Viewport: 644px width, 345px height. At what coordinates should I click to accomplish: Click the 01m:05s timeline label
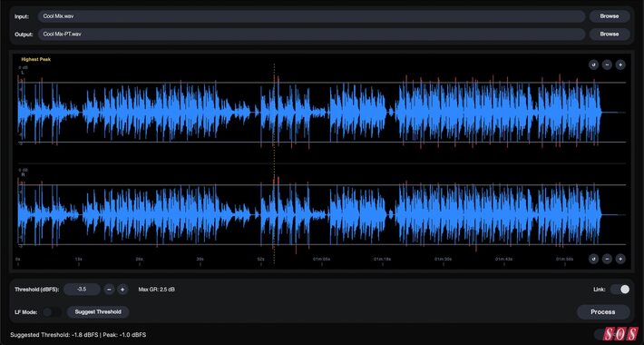(322, 260)
